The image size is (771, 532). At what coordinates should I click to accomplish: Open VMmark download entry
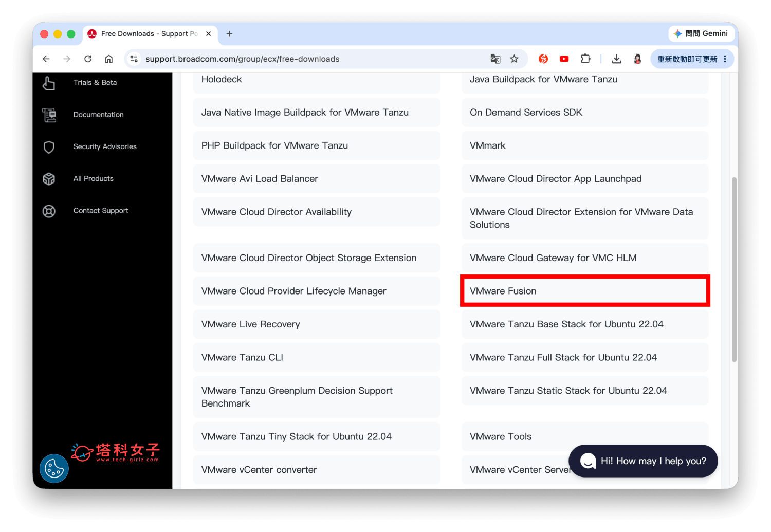click(585, 145)
